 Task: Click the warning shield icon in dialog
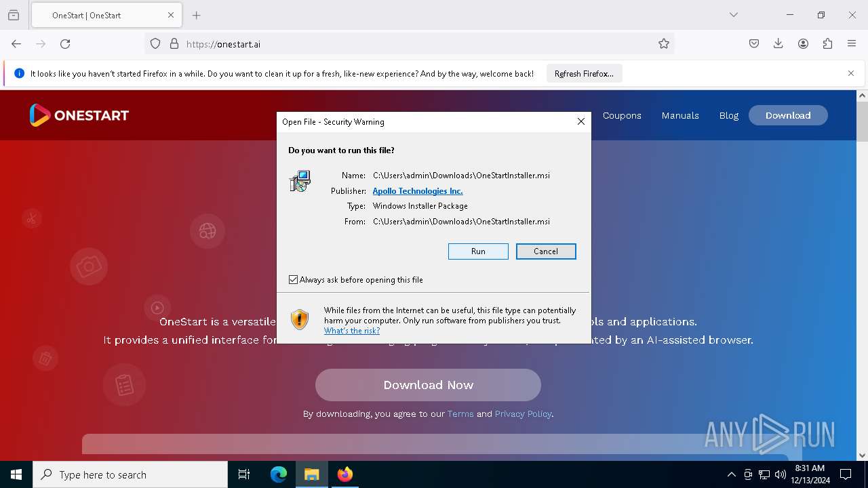pyautogui.click(x=300, y=319)
